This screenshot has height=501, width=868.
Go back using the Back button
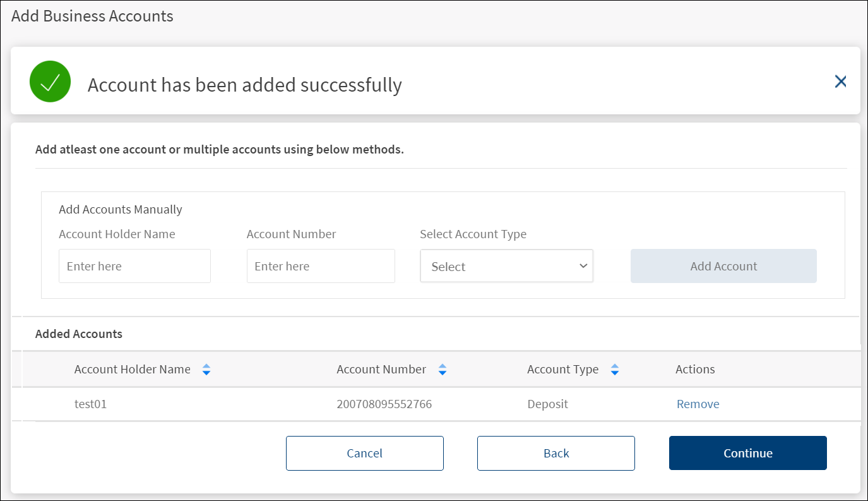pos(556,453)
